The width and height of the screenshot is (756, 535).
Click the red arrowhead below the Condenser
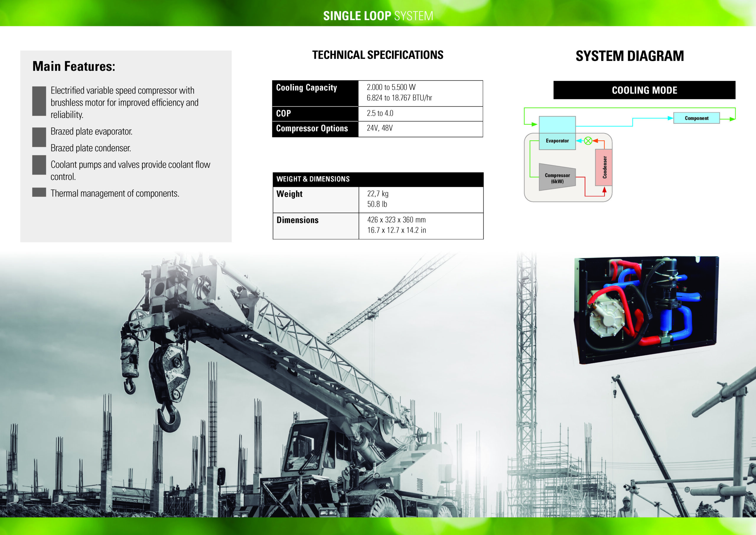tap(604, 190)
